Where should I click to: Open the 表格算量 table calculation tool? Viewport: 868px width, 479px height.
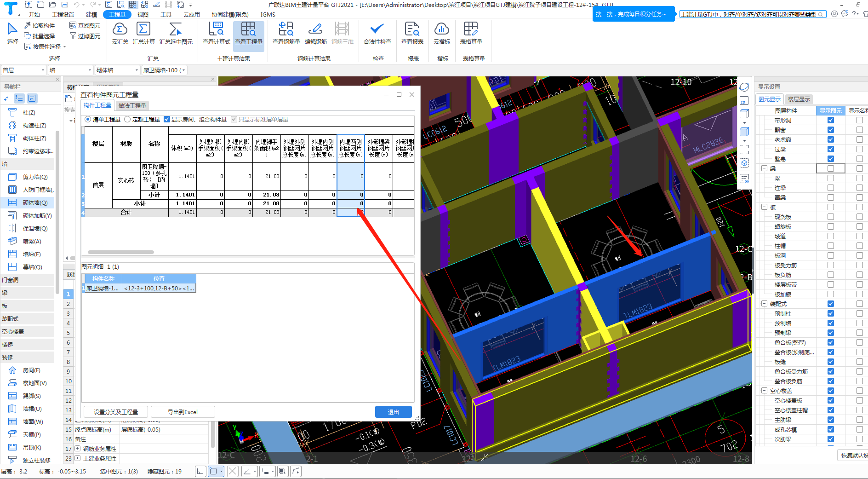471,33
